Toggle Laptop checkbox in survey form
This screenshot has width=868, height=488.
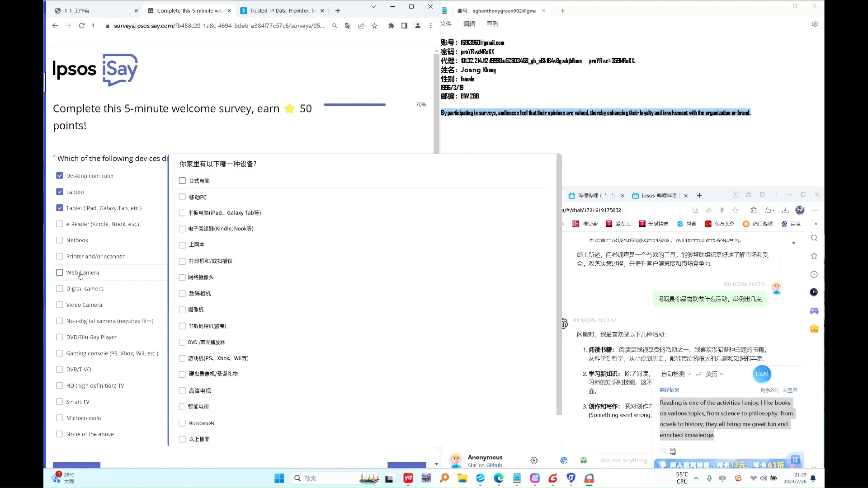[x=60, y=191]
